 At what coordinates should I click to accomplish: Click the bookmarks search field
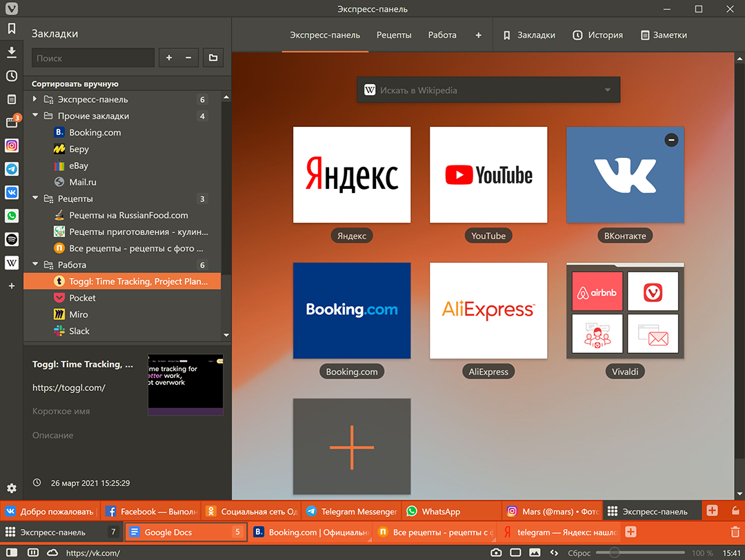click(93, 58)
